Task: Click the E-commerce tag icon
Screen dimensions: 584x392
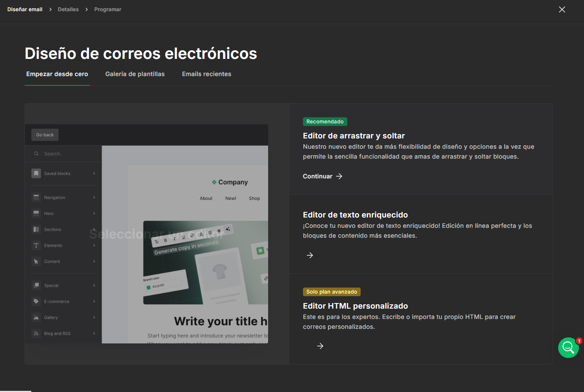Action: (36, 301)
